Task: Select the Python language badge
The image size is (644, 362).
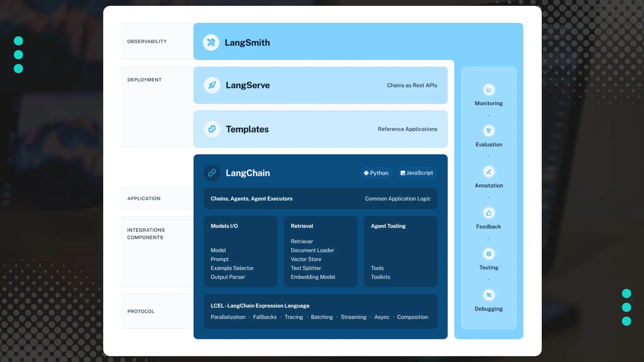Action: tap(376, 173)
